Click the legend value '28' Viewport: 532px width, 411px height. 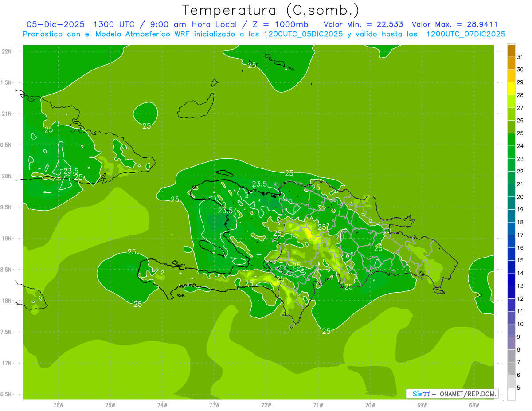point(520,95)
